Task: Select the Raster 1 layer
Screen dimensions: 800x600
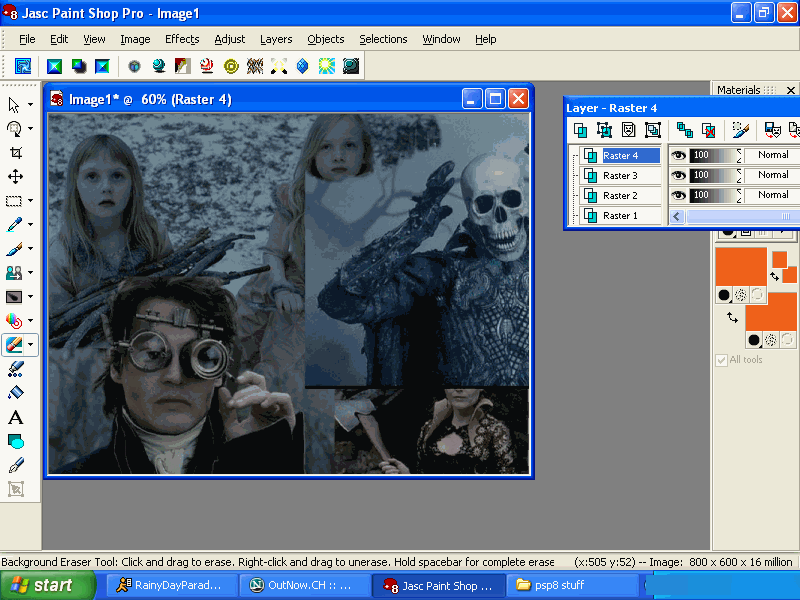Action: 620,215
